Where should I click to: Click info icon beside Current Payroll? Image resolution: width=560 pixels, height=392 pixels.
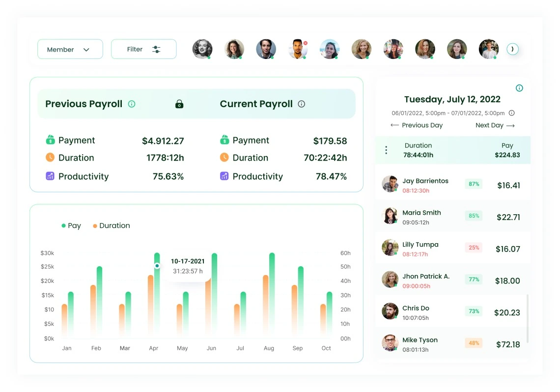[302, 104]
